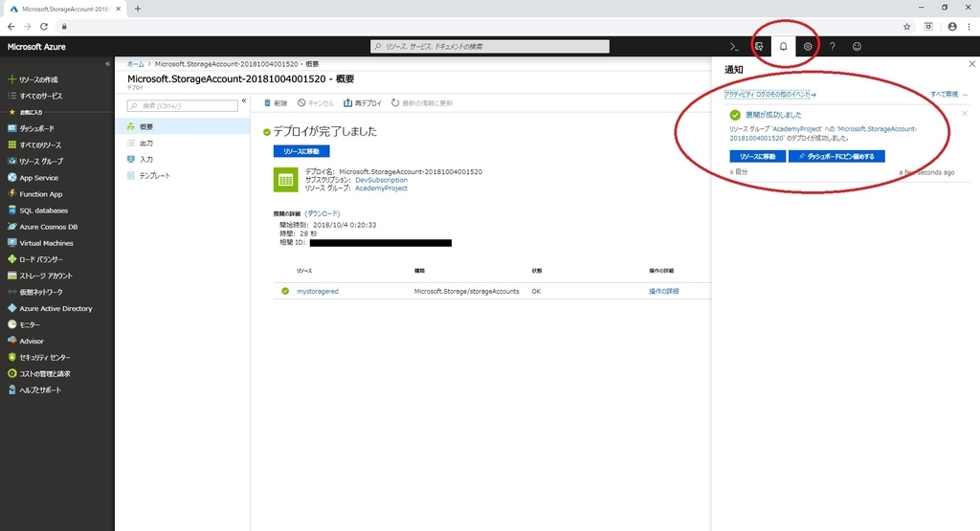The image size is (980, 531).
Task: Click the キャンセル toolbar button
Action: tap(316, 103)
